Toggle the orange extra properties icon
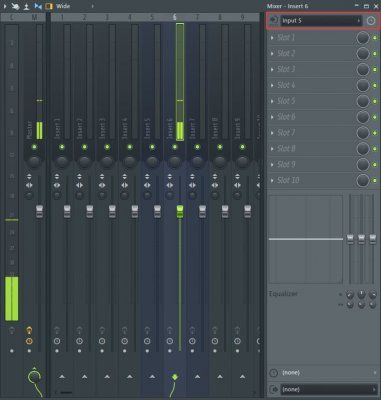381x400 pixels. point(49,6)
